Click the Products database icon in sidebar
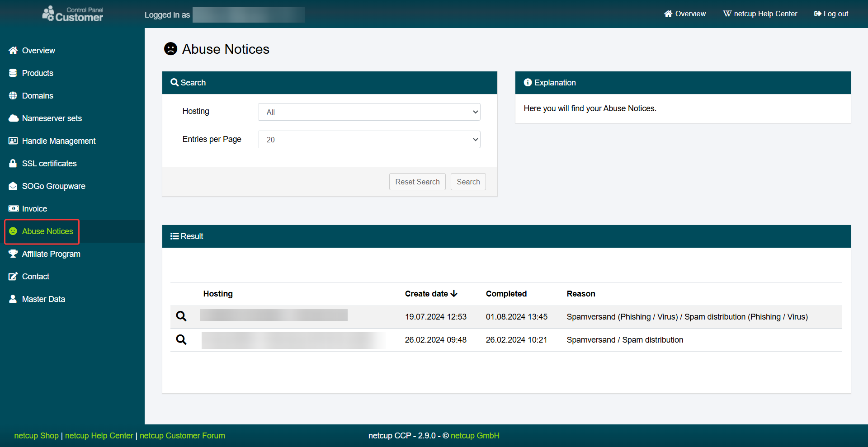This screenshot has width=868, height=447. pyautogui.click(x=13, y=73)
